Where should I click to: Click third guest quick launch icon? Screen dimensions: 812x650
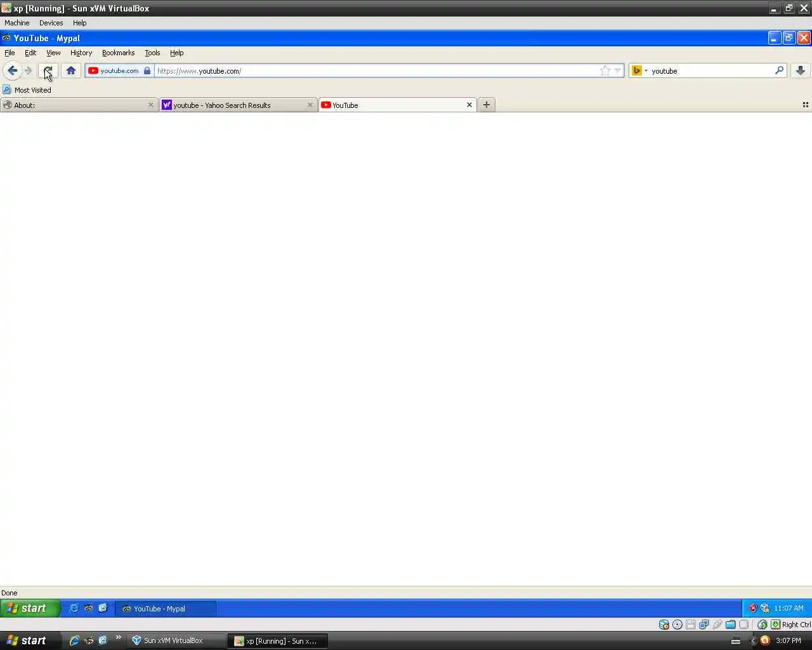[103, 608]
